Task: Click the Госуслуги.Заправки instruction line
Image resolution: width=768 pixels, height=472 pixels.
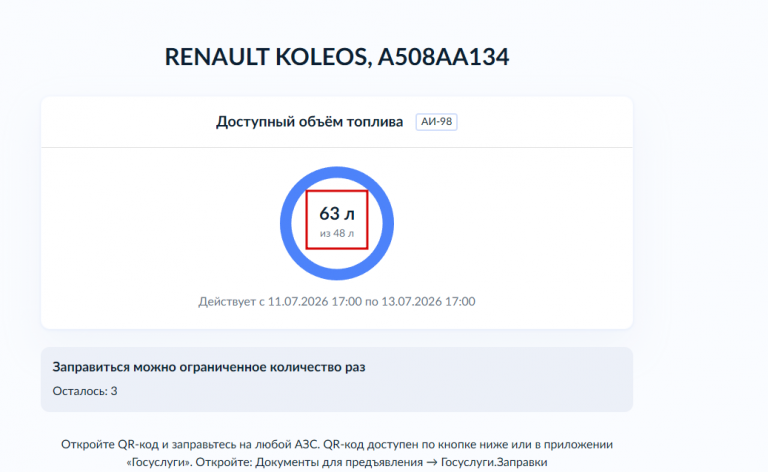Action: pyautogui.click(x=337, y=462)
